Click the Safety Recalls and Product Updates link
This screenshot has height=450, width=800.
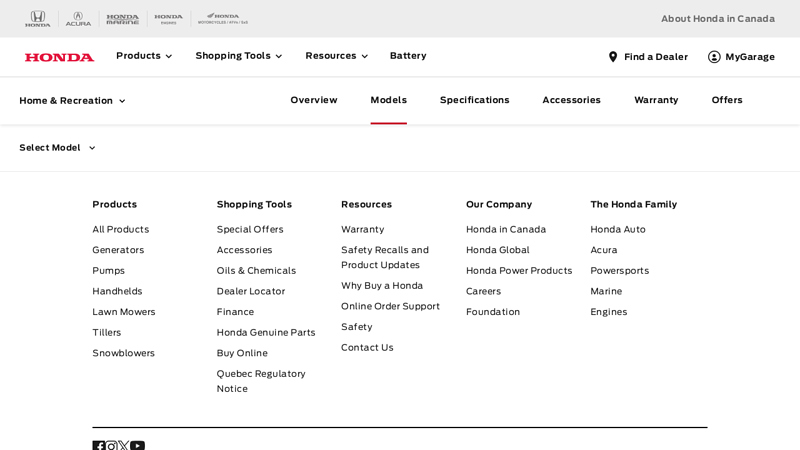(x=384, y=257)
